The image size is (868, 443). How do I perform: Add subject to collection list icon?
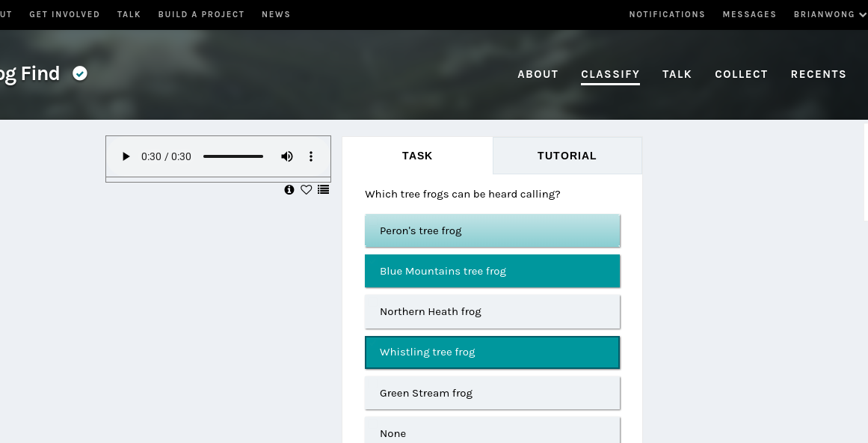click(x=323, y=190)
